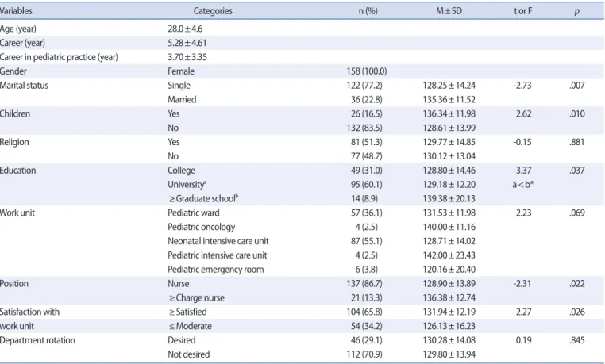Click the 'n (%)' column header
The image size is (605, 364).
[368, 11]
